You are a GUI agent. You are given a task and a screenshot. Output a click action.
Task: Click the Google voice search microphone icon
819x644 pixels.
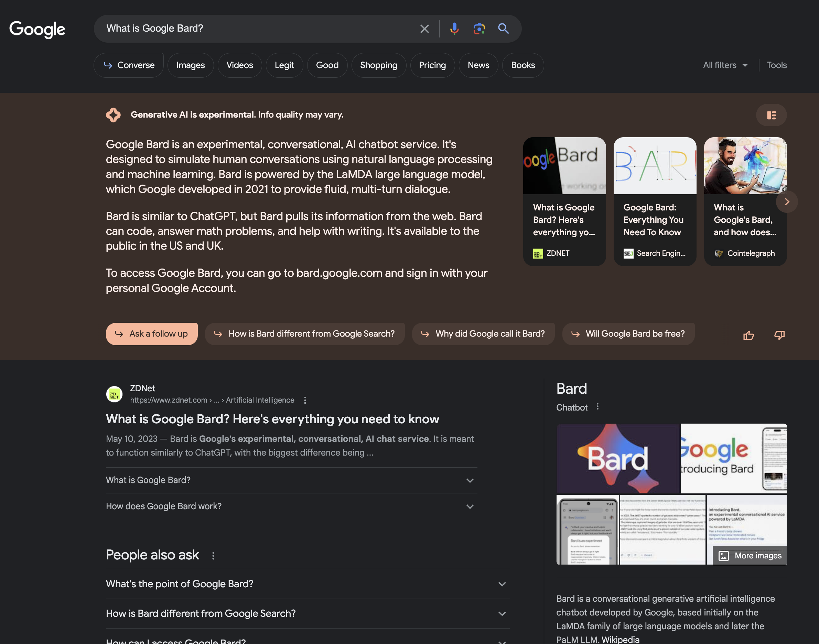coord(453,28)
